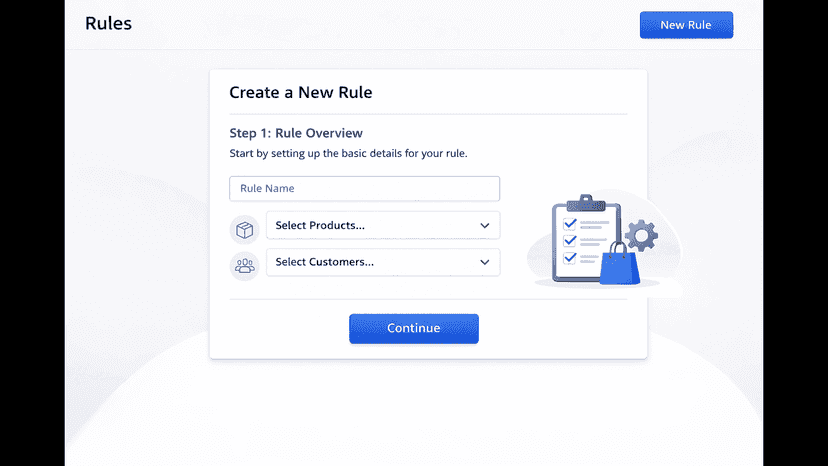Viewport: 828px width, 466px height.
Task: Click the gear icon in the illustration
Action: click(641, 235)
